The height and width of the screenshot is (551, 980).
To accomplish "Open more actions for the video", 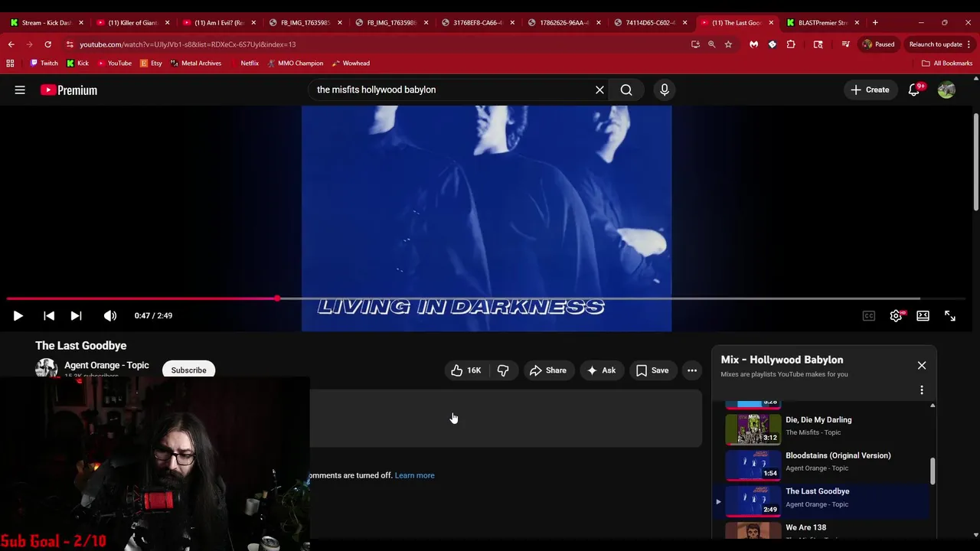I will [692, 370].
